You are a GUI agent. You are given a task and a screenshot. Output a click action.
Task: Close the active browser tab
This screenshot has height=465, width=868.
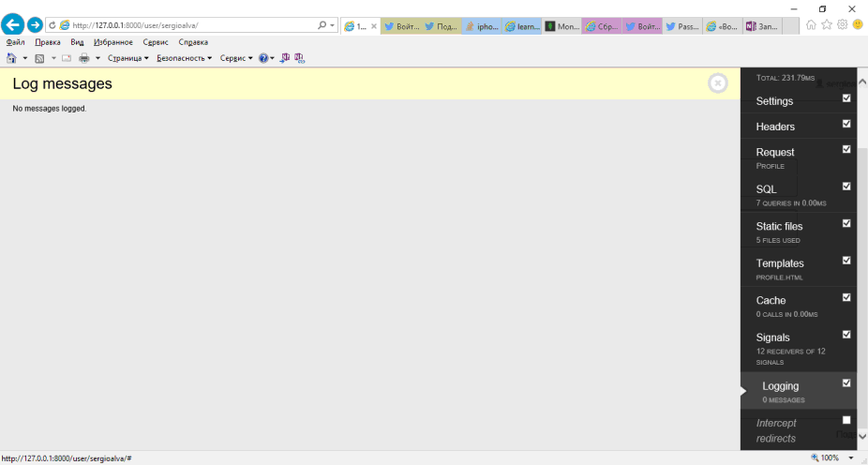(374, 26)
